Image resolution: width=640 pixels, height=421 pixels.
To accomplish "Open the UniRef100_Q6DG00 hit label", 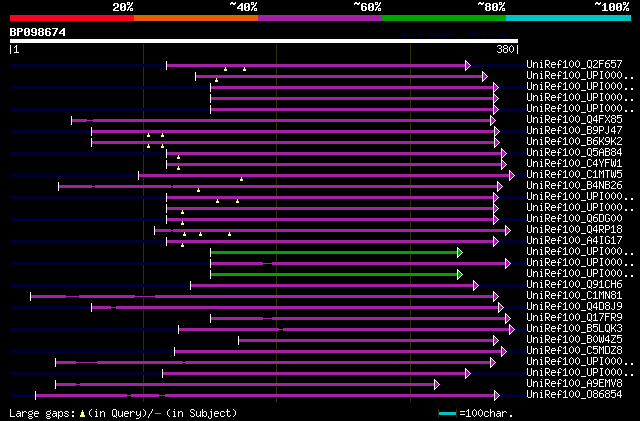I will tap(574, 218).
